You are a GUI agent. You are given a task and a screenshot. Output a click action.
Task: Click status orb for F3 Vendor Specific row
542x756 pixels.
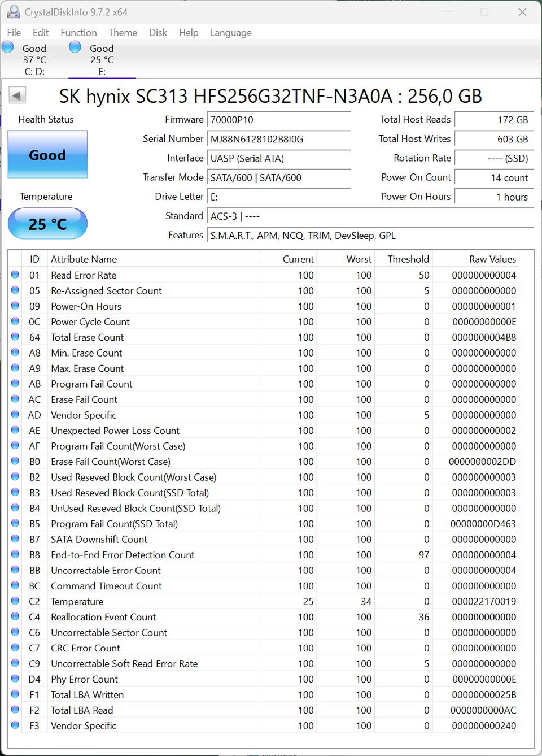[x=15, y=725]
